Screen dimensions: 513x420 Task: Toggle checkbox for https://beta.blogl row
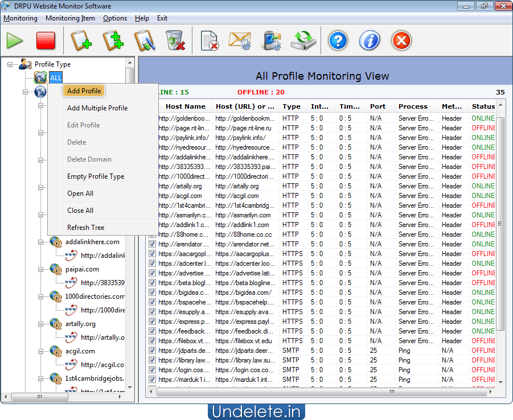pyautogui.click(x=152, y=283)
